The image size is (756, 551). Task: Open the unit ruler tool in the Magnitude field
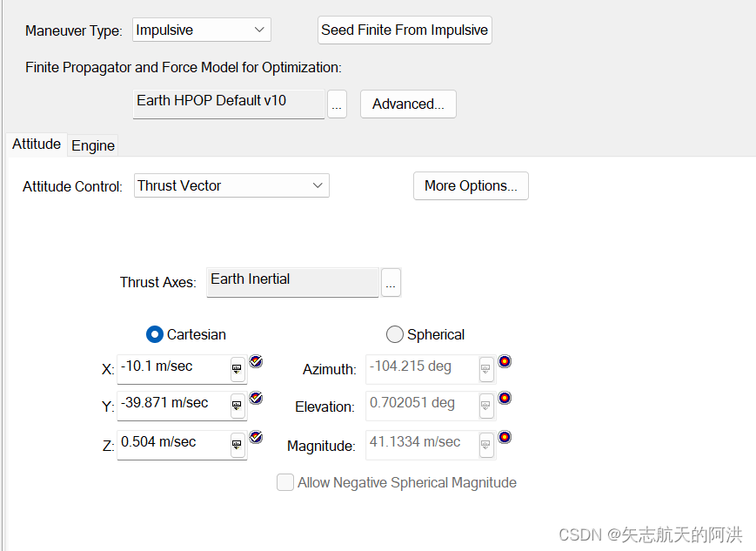(x=486, y=445)
